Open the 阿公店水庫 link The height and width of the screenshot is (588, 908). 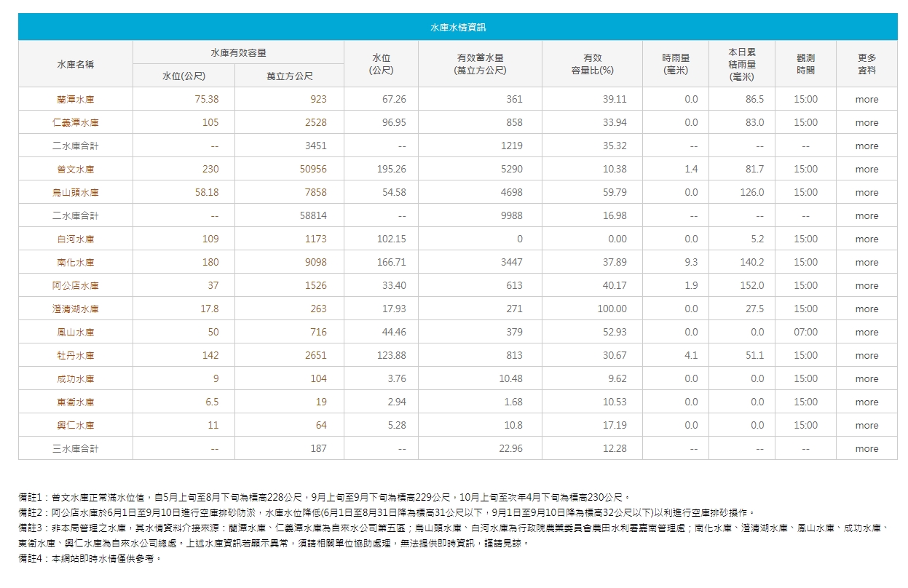[76, 286]
